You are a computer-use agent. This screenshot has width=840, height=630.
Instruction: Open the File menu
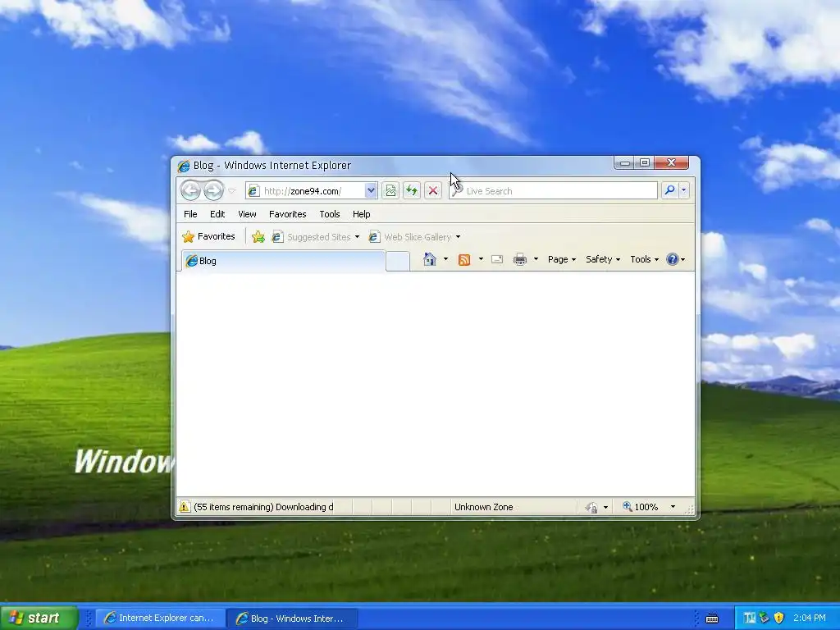(x=190, y=214)
